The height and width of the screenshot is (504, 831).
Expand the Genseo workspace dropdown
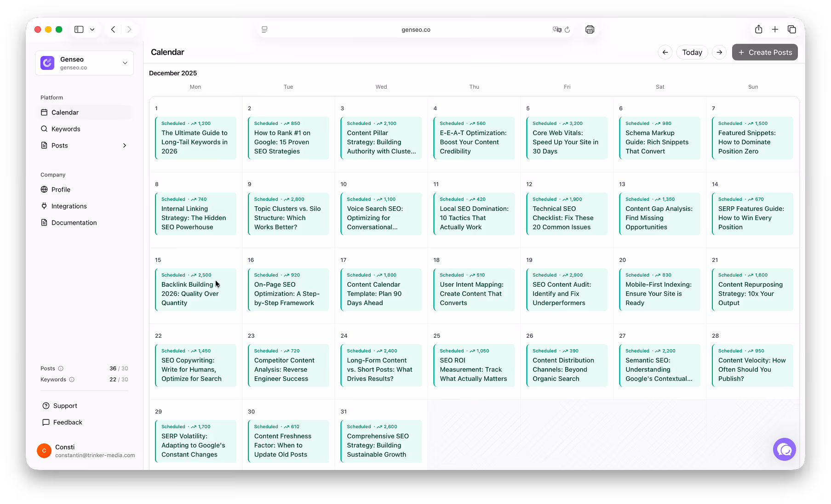click(x=125, y=63)
